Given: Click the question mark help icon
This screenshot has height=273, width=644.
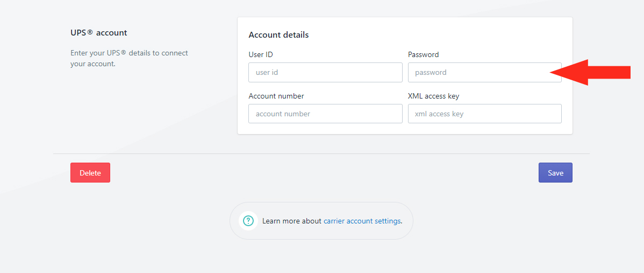Looking at the screenshot, I should 248,221.
